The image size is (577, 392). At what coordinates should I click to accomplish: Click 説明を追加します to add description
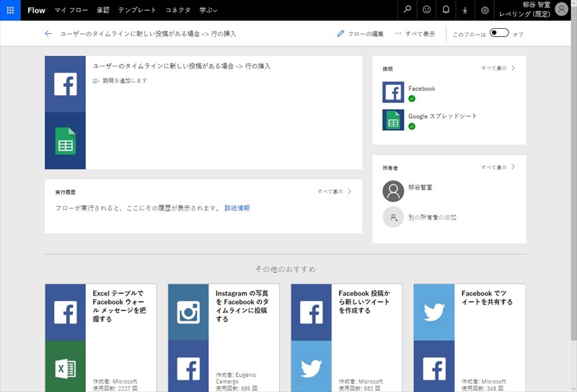click(x=124, y=81)
